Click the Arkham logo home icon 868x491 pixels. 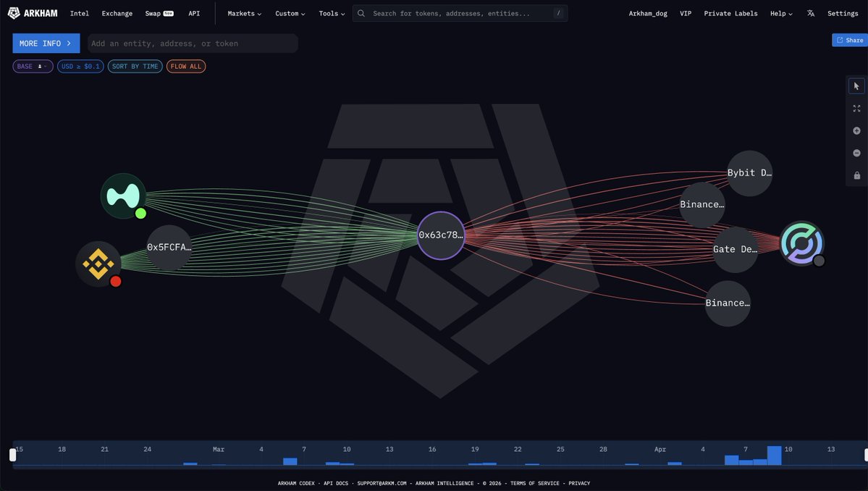tap(14, 13)
